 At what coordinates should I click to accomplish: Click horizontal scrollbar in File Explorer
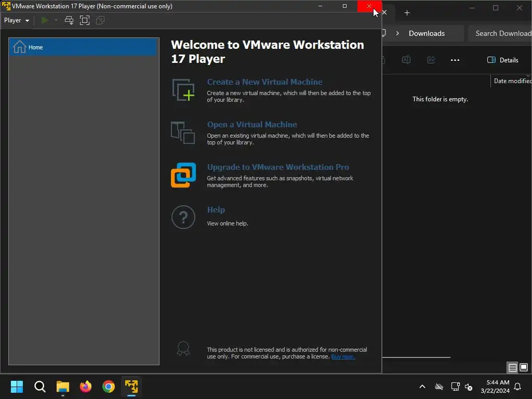(x=416, y=357)
